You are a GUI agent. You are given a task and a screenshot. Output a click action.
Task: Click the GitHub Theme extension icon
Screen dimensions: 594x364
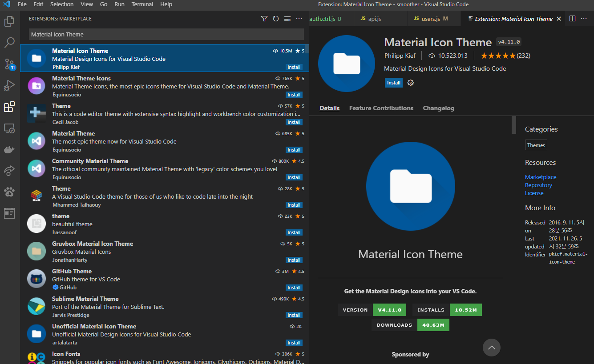[36, 279]
